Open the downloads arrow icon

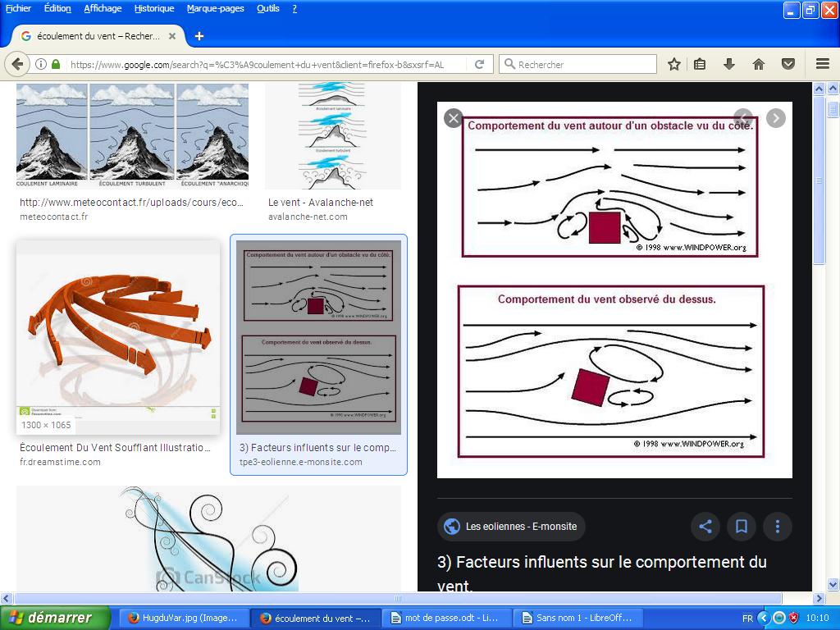(728, 64)
